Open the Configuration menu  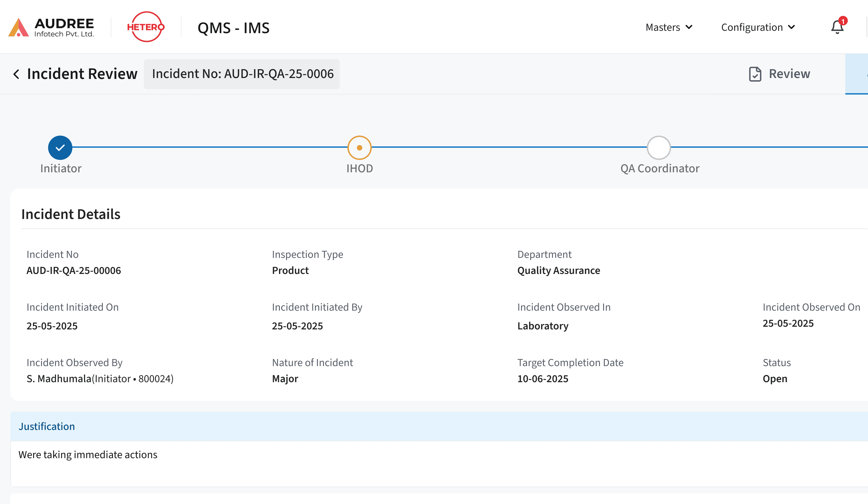pyautogui.click(x=758, y=27)
